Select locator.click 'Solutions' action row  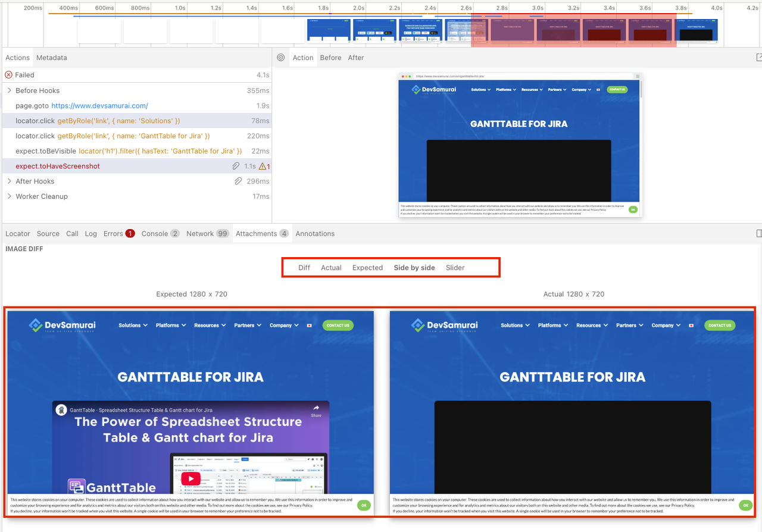pos(137,121)
